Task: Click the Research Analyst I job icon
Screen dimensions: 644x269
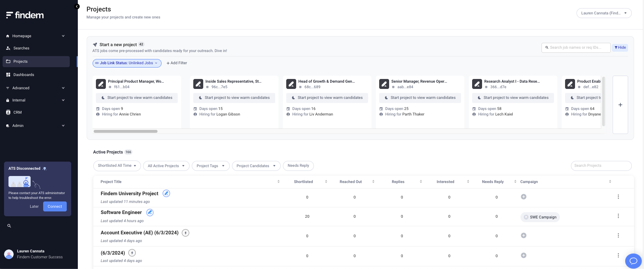Action: [x=477, y=84]
